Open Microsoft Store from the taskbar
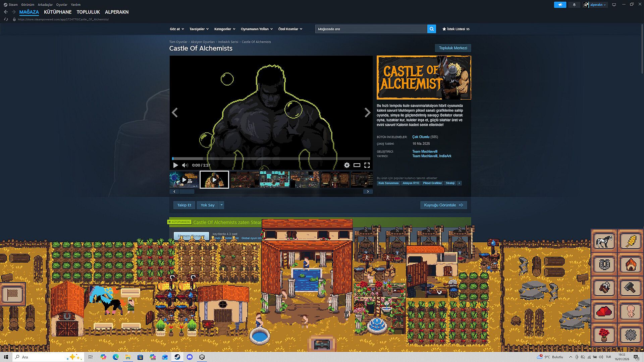644x362 pixels. [x=140, y=357]
